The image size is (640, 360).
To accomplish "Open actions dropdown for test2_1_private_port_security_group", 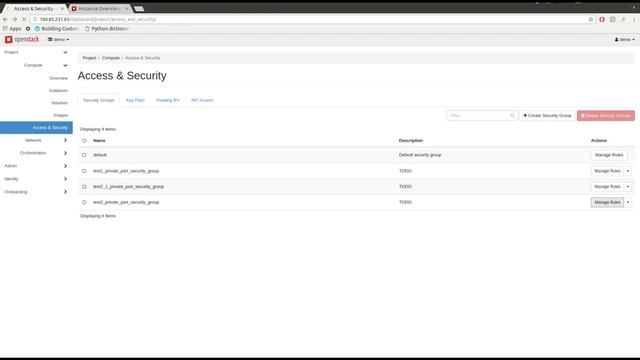I will coord(628,187).
